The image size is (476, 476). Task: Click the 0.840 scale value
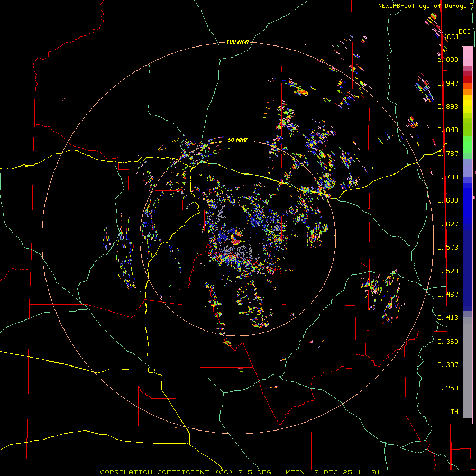click(448, 130)
